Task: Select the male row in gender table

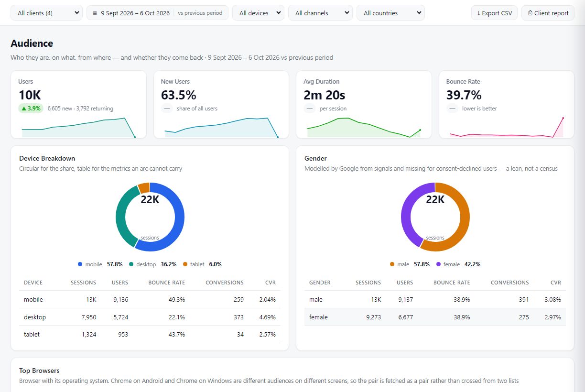Action: (x=435, y=300)
